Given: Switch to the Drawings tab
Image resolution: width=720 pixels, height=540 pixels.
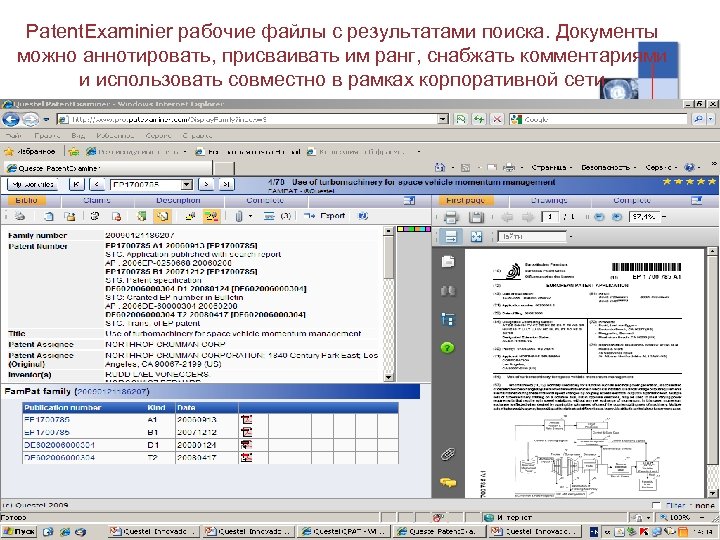Looking at the screenshot, I should point(549,201).
